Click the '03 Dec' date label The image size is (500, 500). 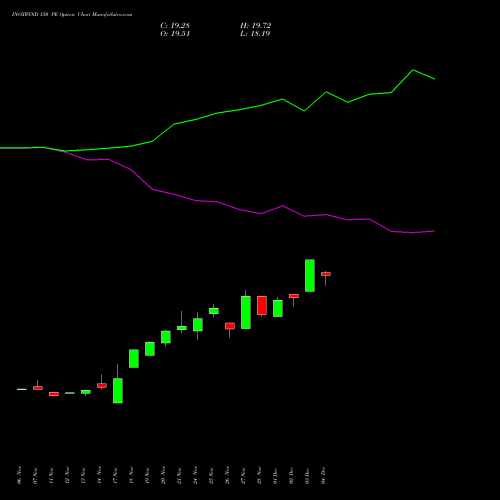point(307,475)
